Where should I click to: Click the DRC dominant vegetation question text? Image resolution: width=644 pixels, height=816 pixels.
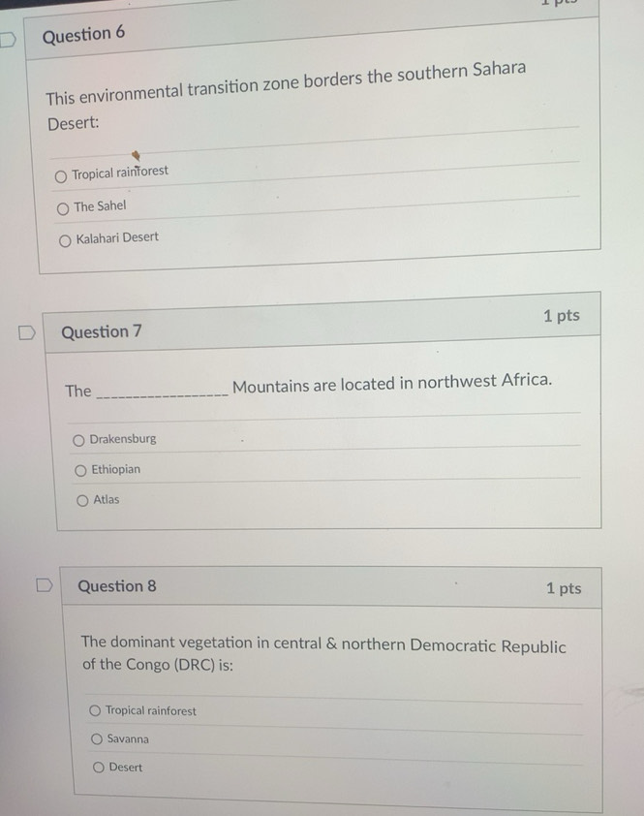[322, 654]
